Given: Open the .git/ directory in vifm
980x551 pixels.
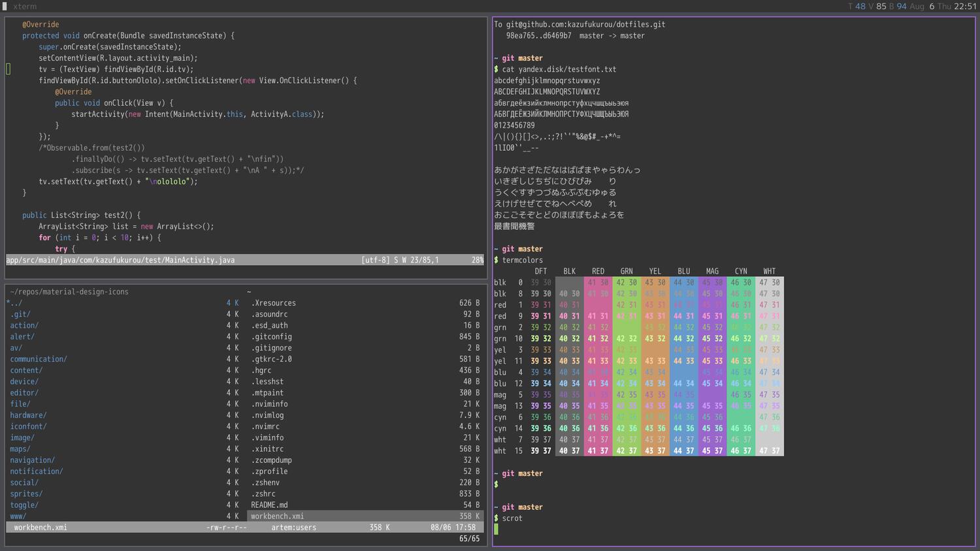Looking at the screenshot, I should (20, 314).
